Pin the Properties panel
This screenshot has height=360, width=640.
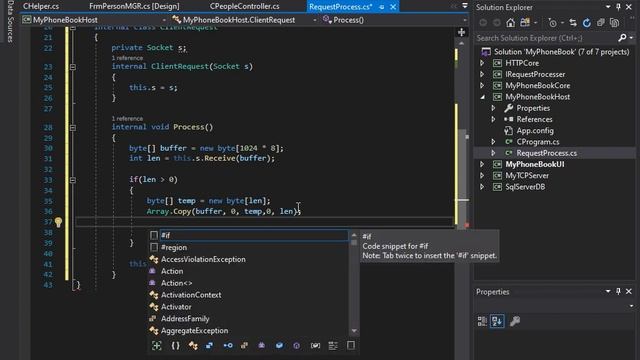coord(618,291)
